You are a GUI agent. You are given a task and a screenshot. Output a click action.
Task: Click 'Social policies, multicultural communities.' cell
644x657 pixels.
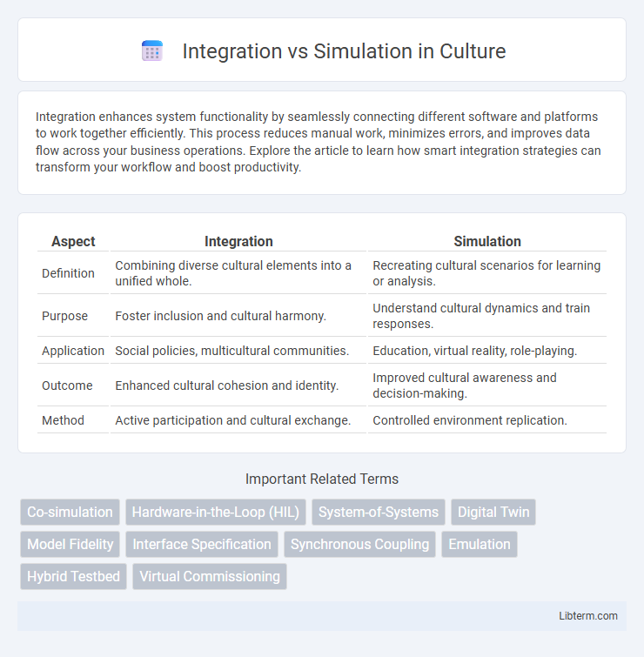[x=238, y=351]
